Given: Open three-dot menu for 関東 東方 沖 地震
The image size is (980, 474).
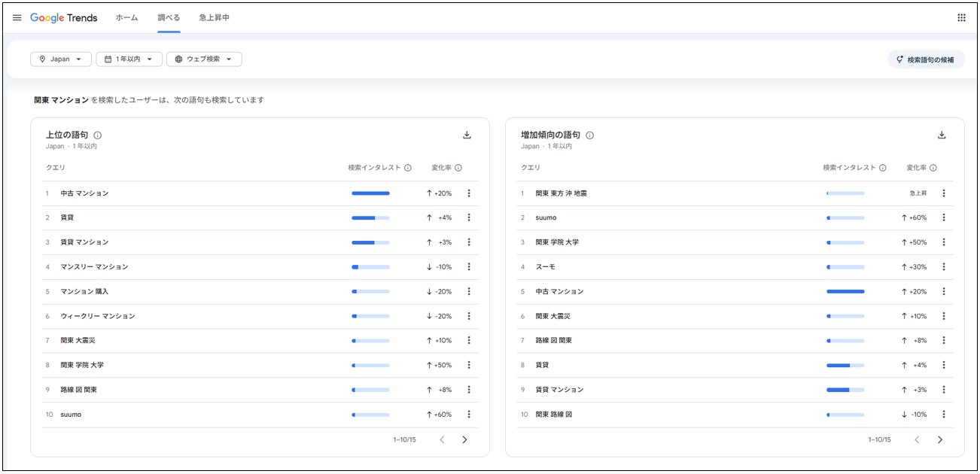Looking at the screenshot, I should pos(944,193).
